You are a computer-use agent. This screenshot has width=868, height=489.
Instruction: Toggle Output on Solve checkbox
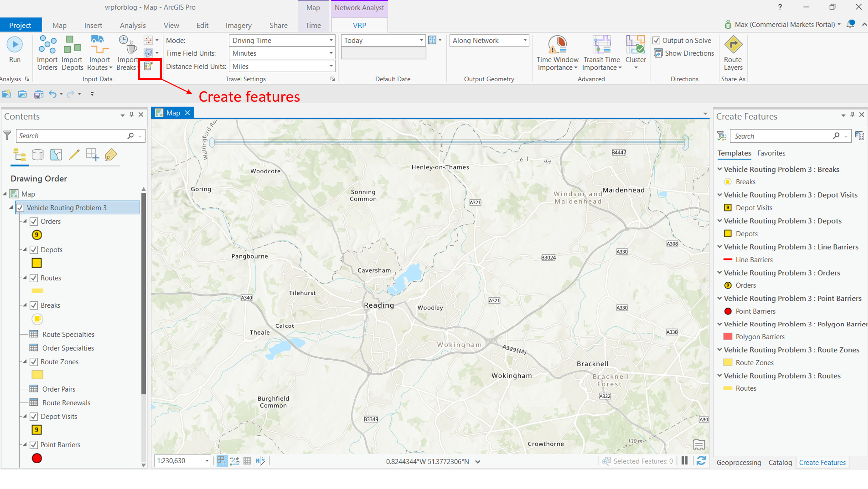click(x=657, y=40)
